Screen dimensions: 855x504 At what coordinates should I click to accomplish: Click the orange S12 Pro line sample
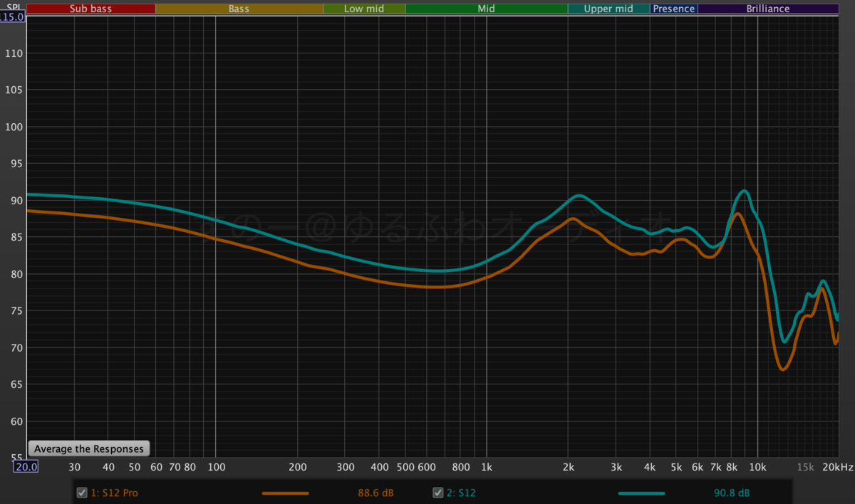coord(286,493)
